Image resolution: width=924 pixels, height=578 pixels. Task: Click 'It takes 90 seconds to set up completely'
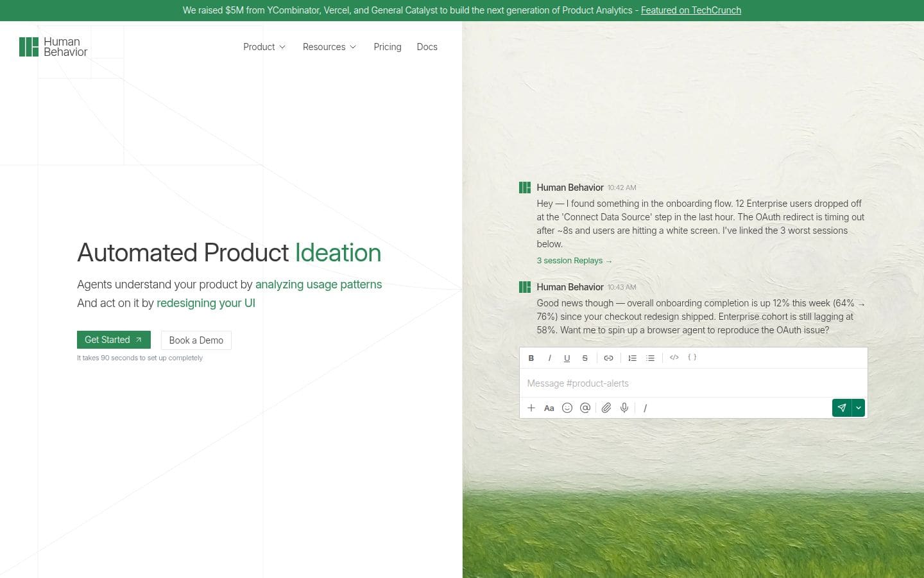(x=140, y=358)
